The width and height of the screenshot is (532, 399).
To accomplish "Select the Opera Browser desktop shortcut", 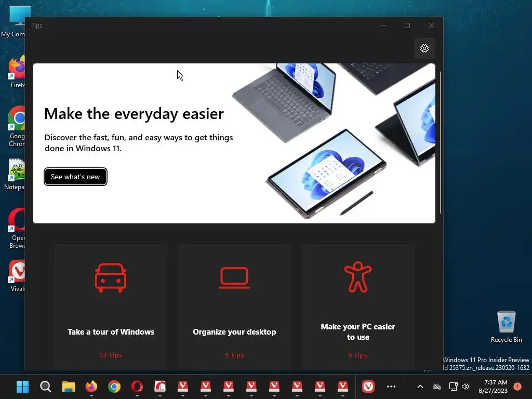I will (16, 229).
